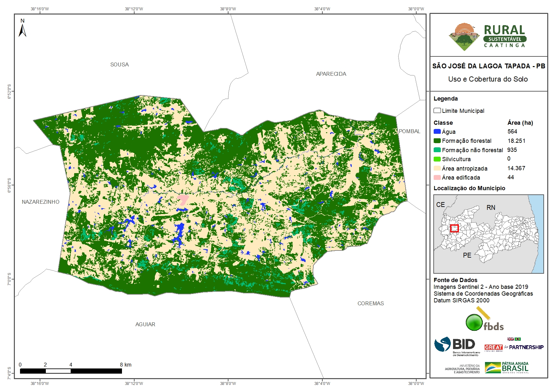Click the Limite Municipal legend symbol
The width and height of the screenshot is (555, 392).
[437, 111]
